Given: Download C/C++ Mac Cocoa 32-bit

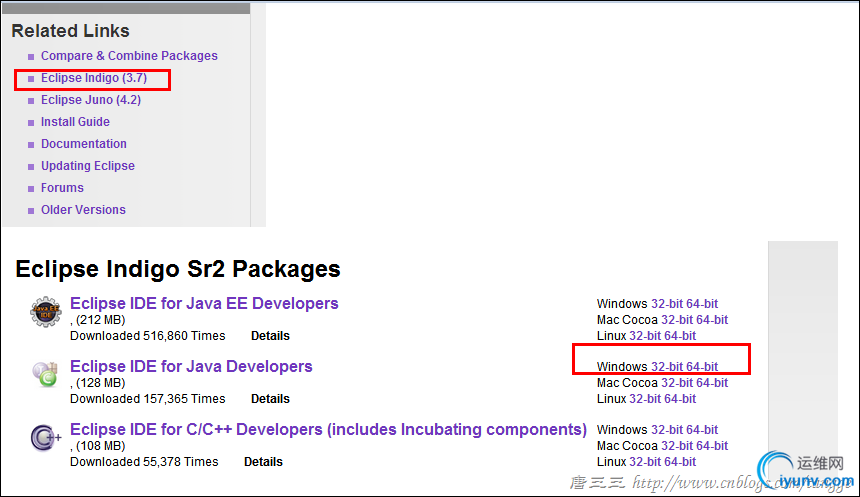Looking at the screenshot, I should click(x=677, y=446).
